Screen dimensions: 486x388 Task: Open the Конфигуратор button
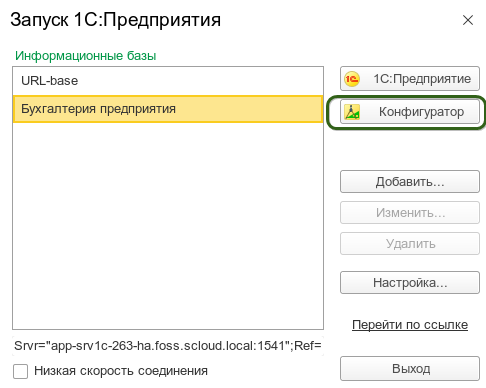[410, 112]
